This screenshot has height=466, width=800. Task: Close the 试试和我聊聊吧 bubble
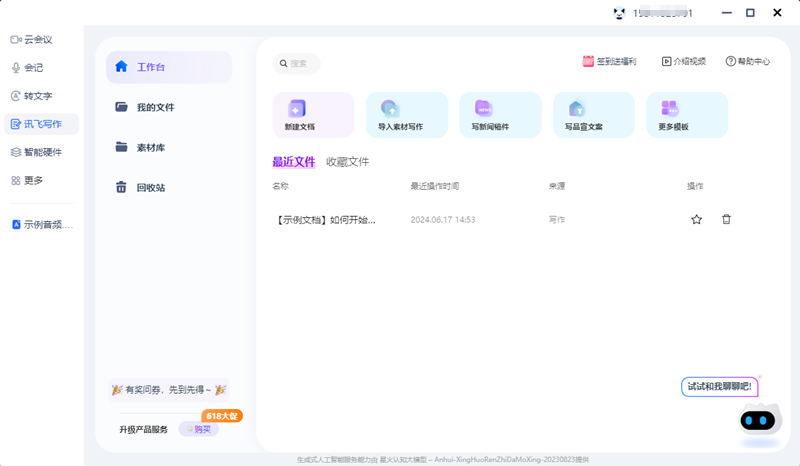pos(760,377)
